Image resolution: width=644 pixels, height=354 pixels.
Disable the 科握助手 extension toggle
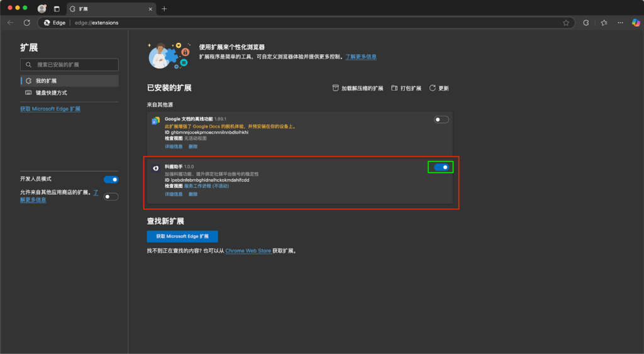pos(441,167)
